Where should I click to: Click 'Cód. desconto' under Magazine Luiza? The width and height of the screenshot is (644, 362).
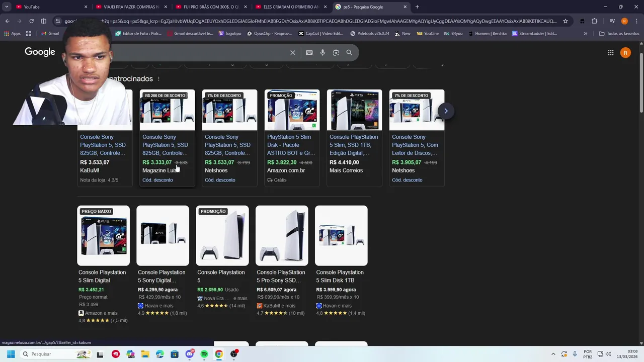[x=157, y=180]
